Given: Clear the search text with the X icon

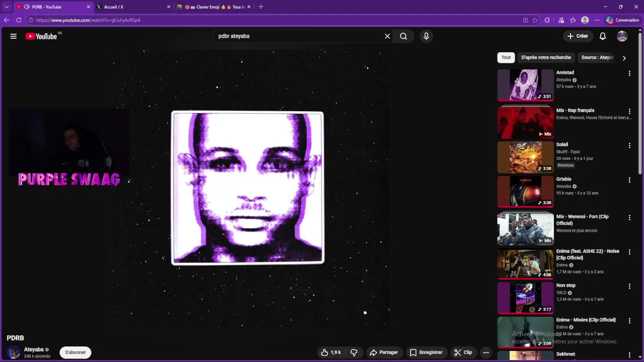Looking at the screenshot, I should 387,36.
